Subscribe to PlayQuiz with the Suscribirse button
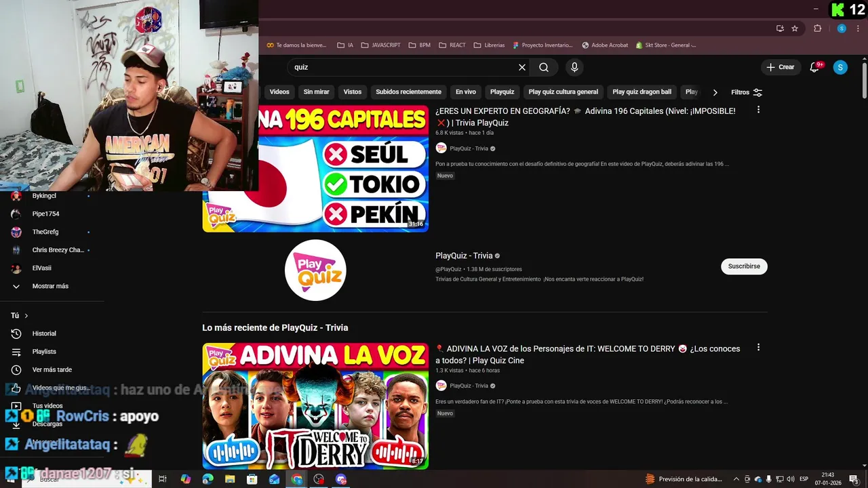Viewport: 868px width, 488px height. 744,266
